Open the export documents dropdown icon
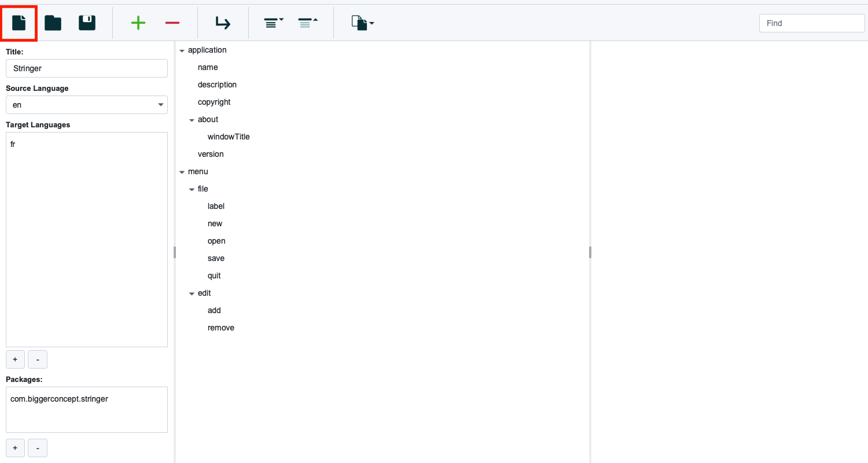This screenshot has height=463, width=868. [x=362, y=23]
